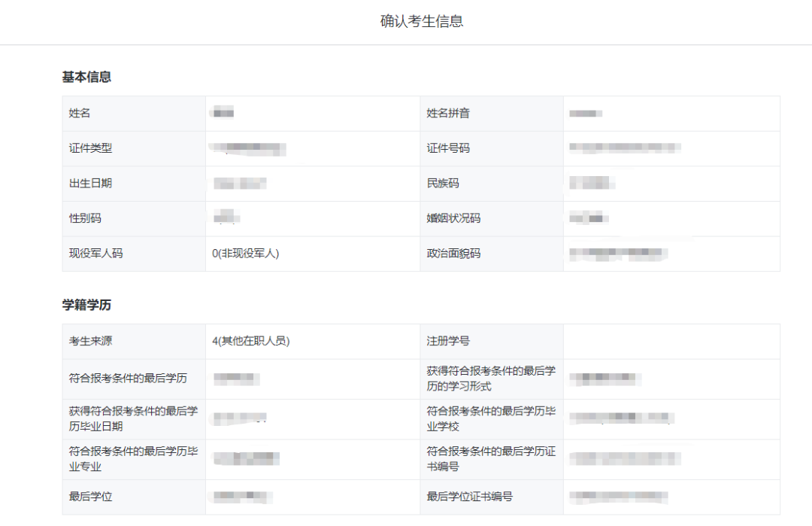Click the value 0(非现役军人)

245,254
